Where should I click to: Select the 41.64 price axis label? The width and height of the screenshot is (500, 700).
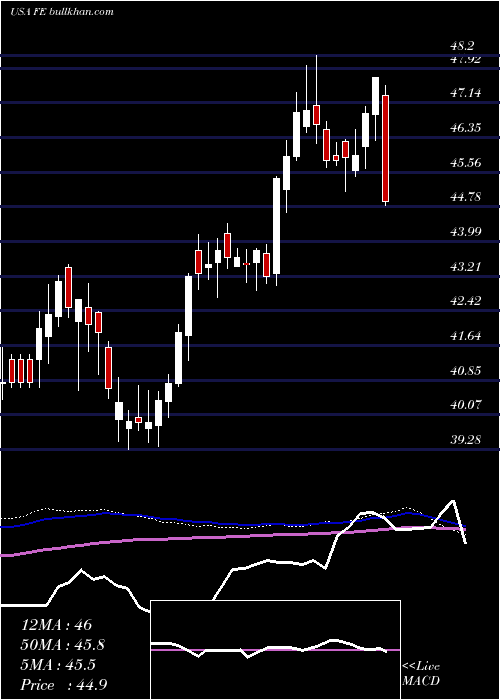[x=465, y=335]
